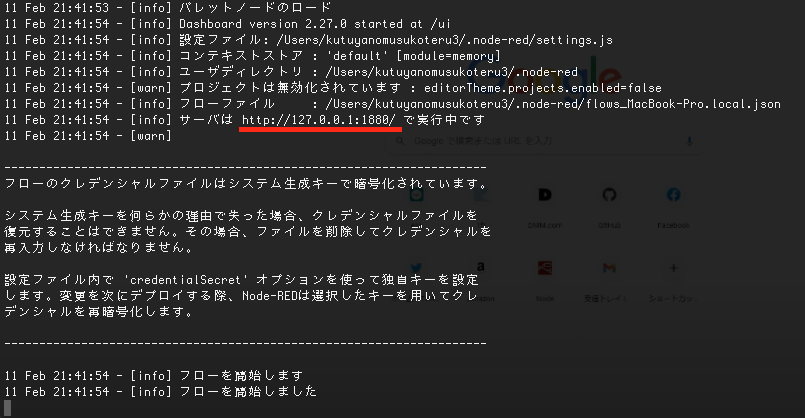Start voice search with the microphone icon
805x418 pixels.
(689, 141)
